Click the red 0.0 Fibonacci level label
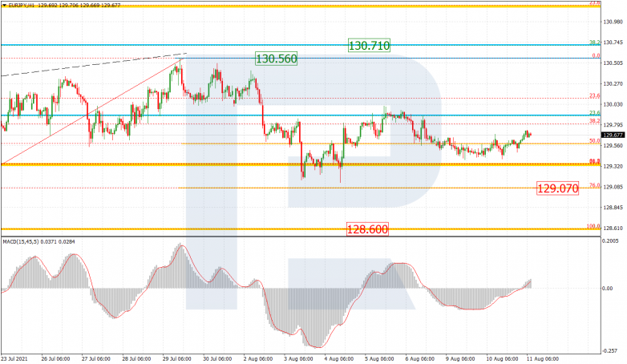627x364 pixels. pos(597,55)
